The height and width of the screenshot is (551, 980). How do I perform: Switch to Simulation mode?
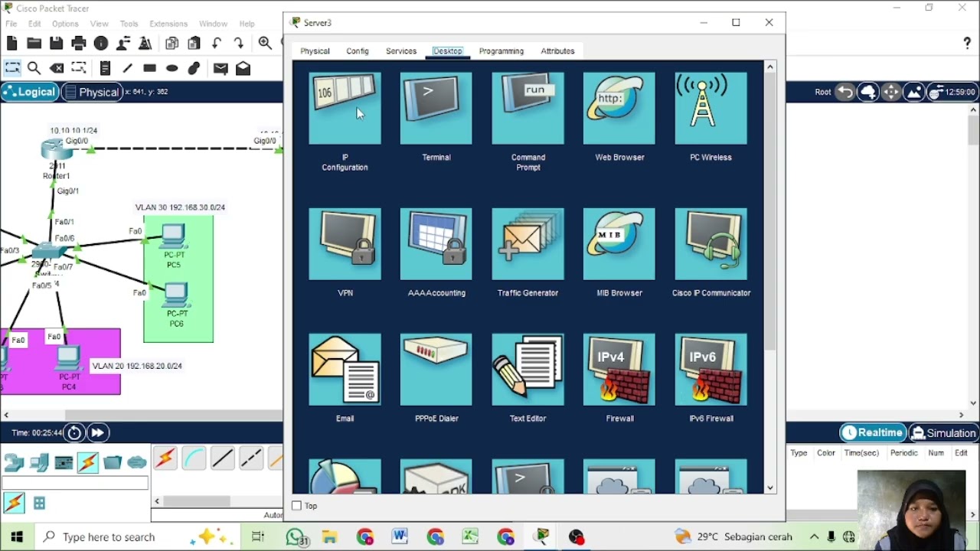(944, 433)
